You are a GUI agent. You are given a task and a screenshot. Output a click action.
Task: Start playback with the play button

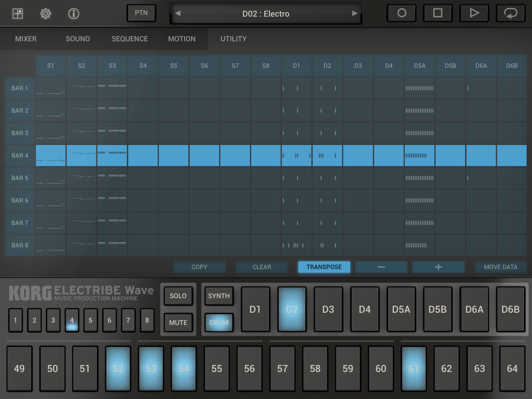click(474, 13)
